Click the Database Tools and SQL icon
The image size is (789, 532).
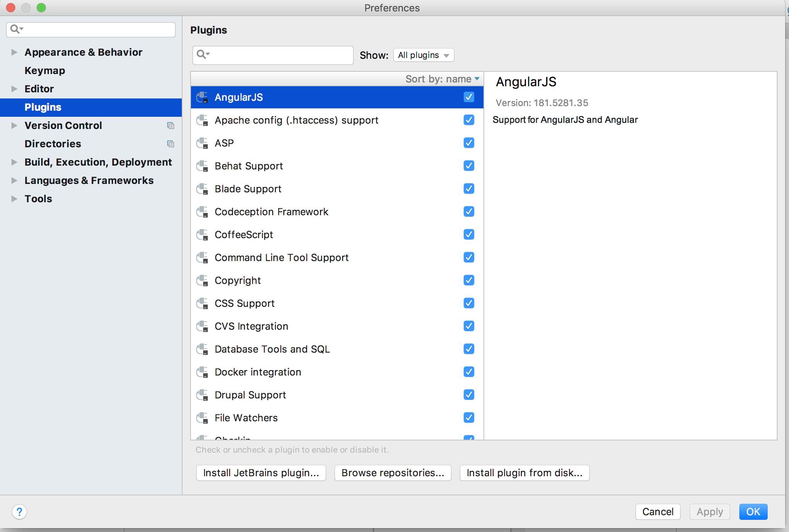(202, 349)
